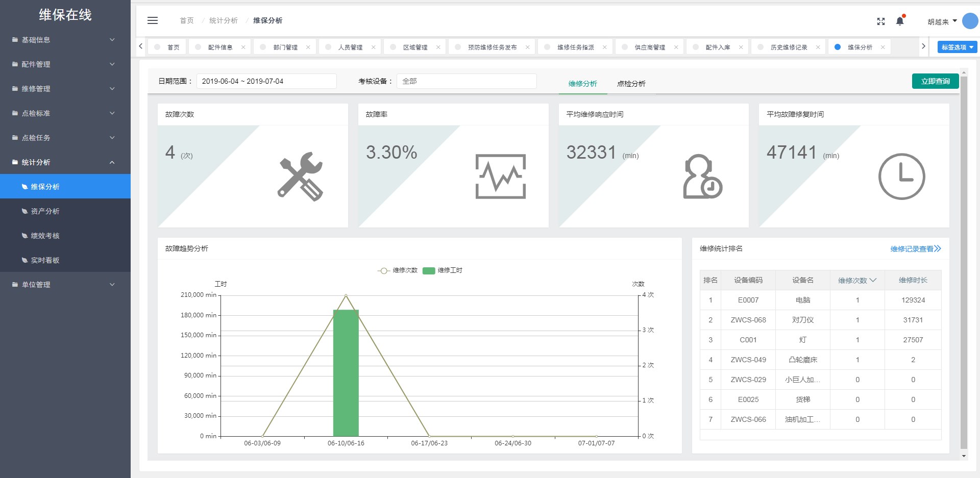Click the vertical page scrollbar
980x478 pixels.
tap(964, 262)
